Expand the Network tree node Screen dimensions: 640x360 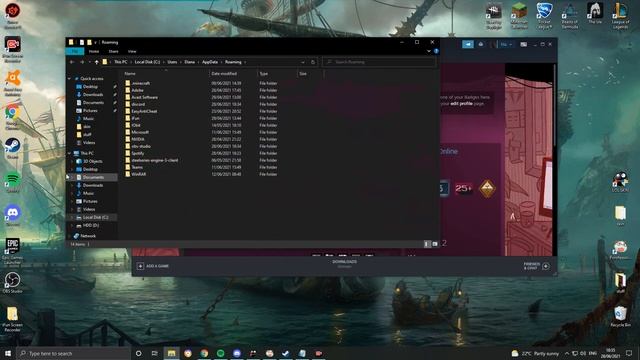click(x=69, y=236)
